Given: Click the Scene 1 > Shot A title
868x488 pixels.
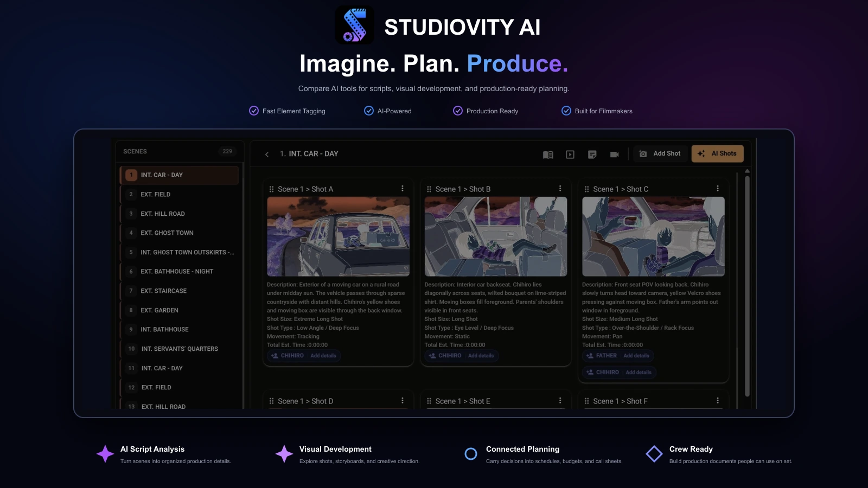Looking at the screenshot, I should coord(305,189).
